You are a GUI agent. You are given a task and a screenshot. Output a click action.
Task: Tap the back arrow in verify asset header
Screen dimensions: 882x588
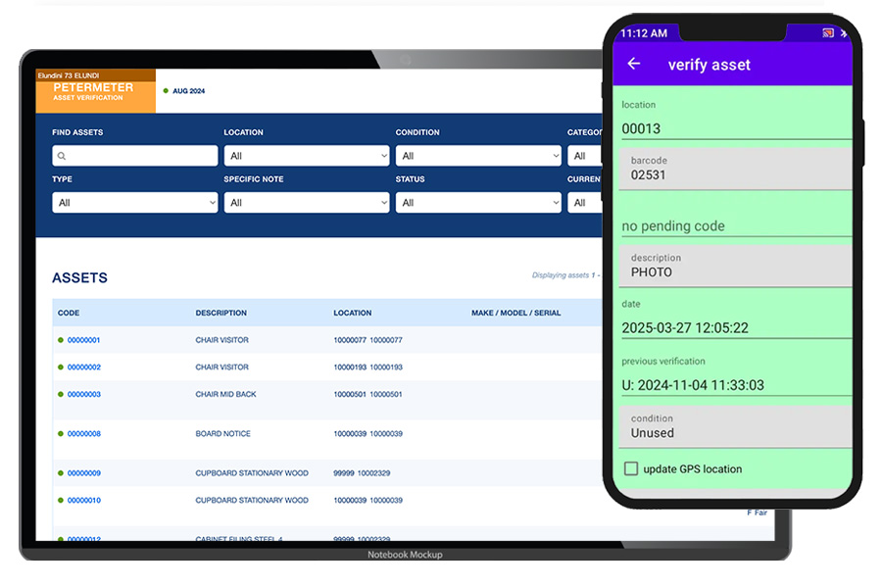[634, 64]
